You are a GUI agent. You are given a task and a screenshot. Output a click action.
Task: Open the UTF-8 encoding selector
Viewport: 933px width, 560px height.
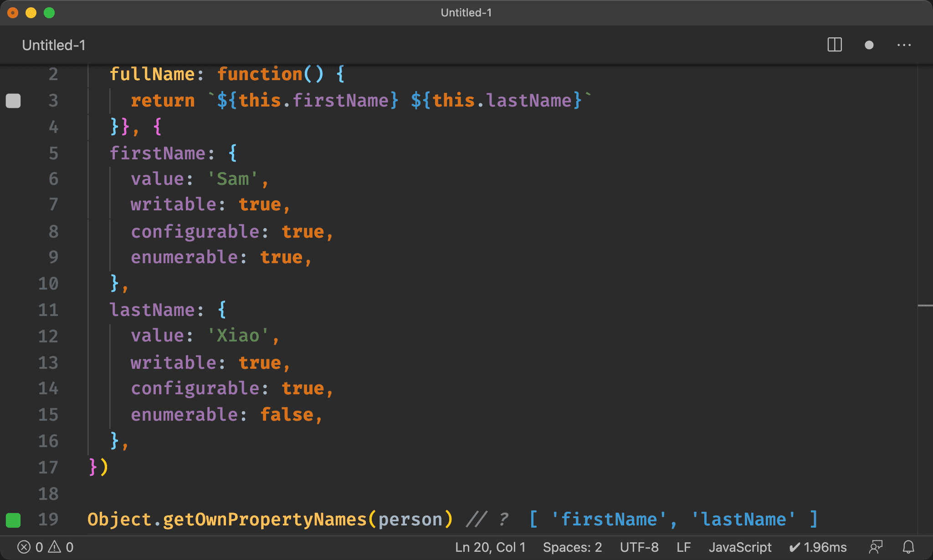(x=639, y=547)
